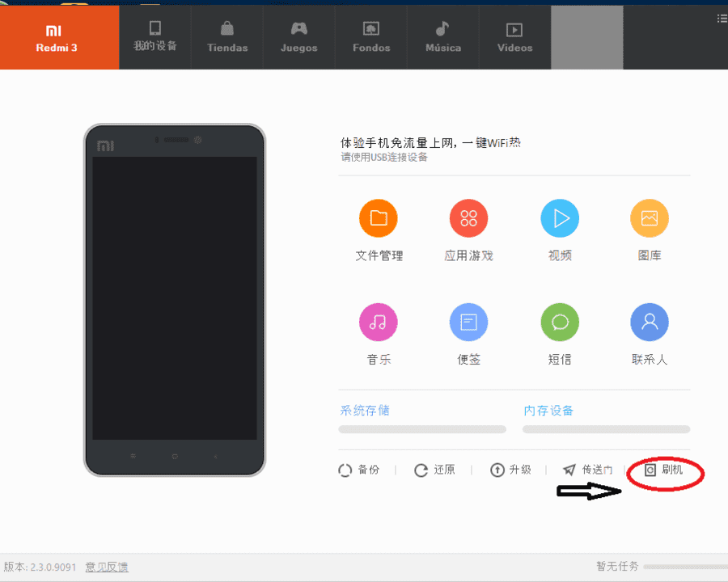The image size is (728, 582).
Task: Click the WiFi hotspot headline text
Action: click(x=430, y=142)
